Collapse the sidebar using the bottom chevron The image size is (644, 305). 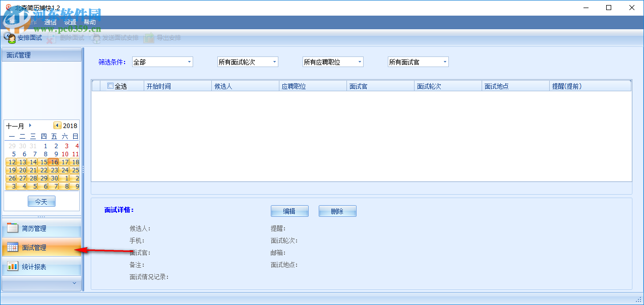click(x=75, y=283)
